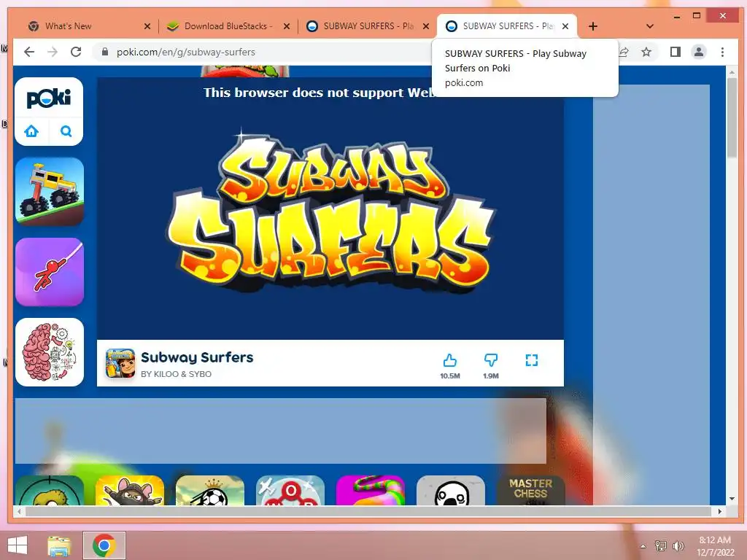This screenshot has height=560, width=747.
Task: Click the Poki logo
Action: 49,98
